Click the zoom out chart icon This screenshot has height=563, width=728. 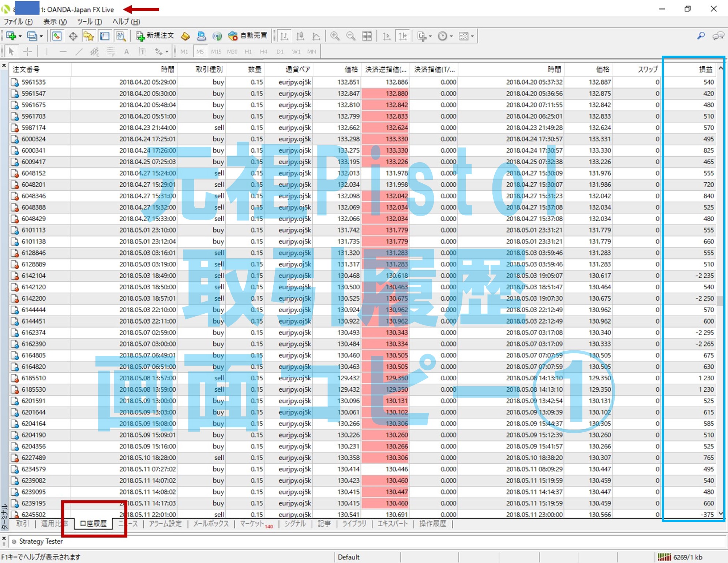pos(350,36)
